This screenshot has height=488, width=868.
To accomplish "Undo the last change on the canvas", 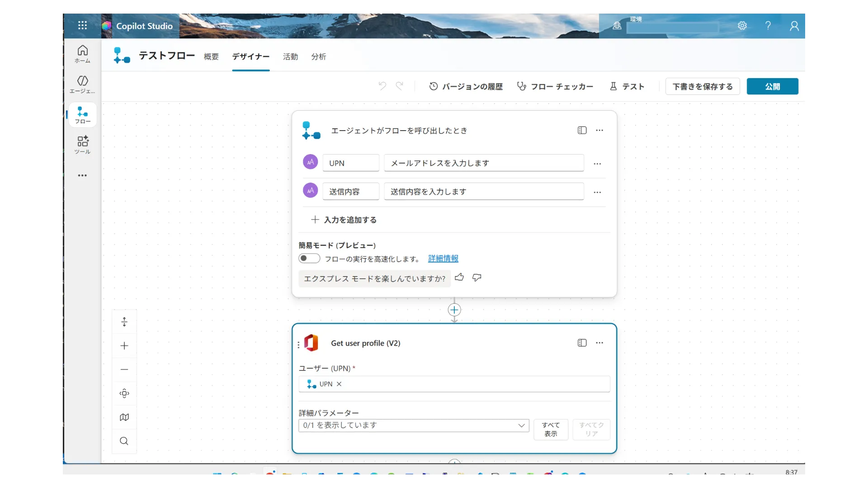I will click(x=382, y=86).
